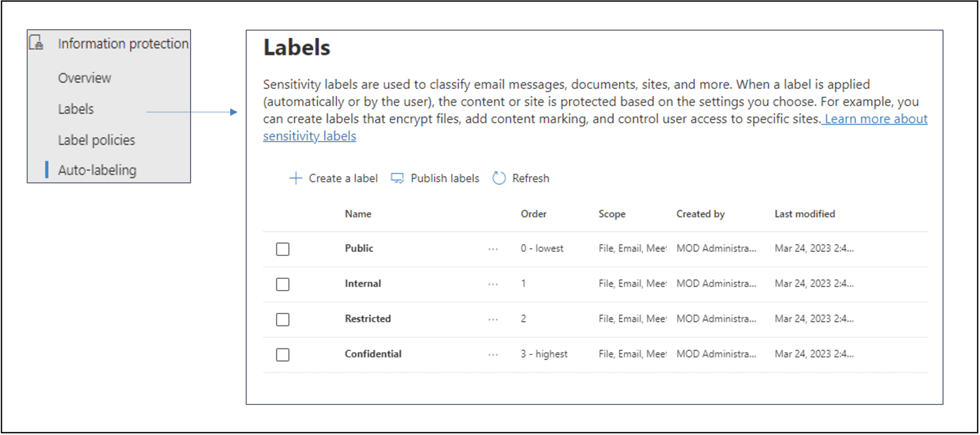
Task: Sort table by the Order column
Action: 533,214
